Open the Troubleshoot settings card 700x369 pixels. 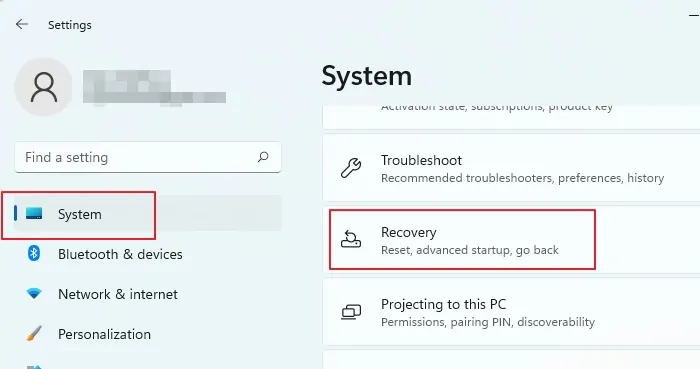click(x=511, y=168)
